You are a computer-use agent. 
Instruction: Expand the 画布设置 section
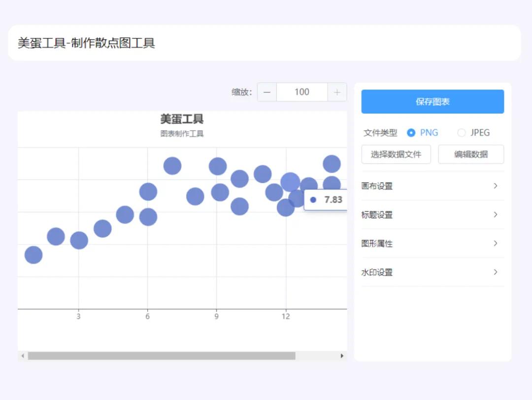[432, 186]
